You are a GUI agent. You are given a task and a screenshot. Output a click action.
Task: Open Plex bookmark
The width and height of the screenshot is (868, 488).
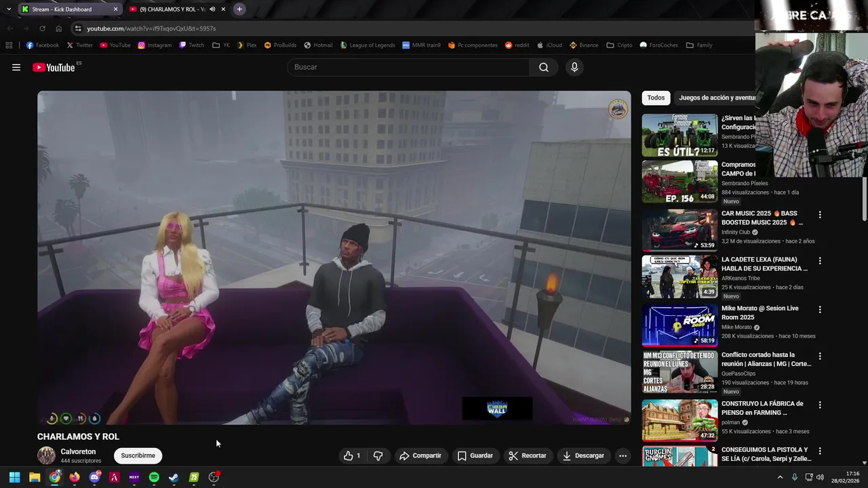pos(247,45)
